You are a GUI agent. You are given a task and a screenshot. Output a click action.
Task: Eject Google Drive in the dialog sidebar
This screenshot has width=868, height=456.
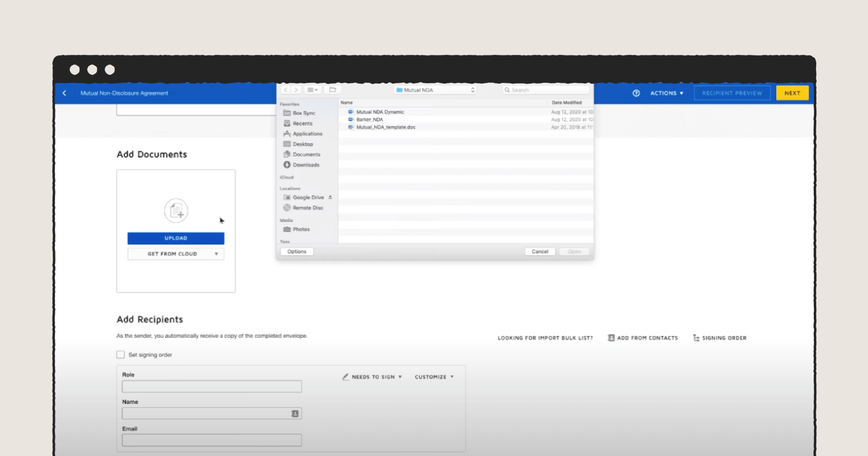tap(330, 197)
